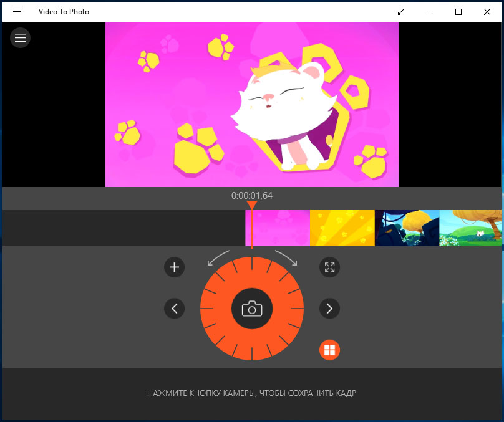Minimize the Video To Photo window

[x=430, y=12]
